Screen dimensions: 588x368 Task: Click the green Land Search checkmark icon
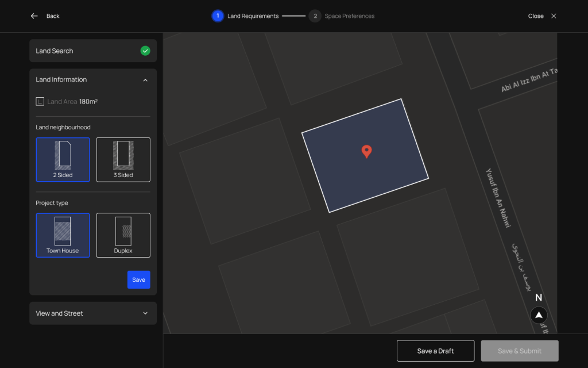click(145, 51)
